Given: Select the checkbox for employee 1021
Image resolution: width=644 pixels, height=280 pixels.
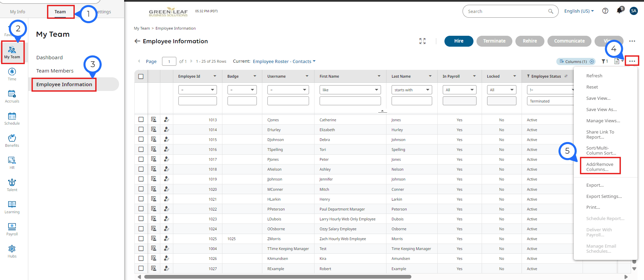Looking at the screenshot, I should point(141,199).
